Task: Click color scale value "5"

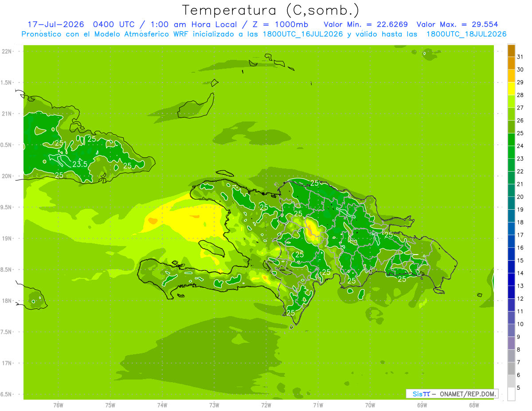Action: (x=519, y=388)
